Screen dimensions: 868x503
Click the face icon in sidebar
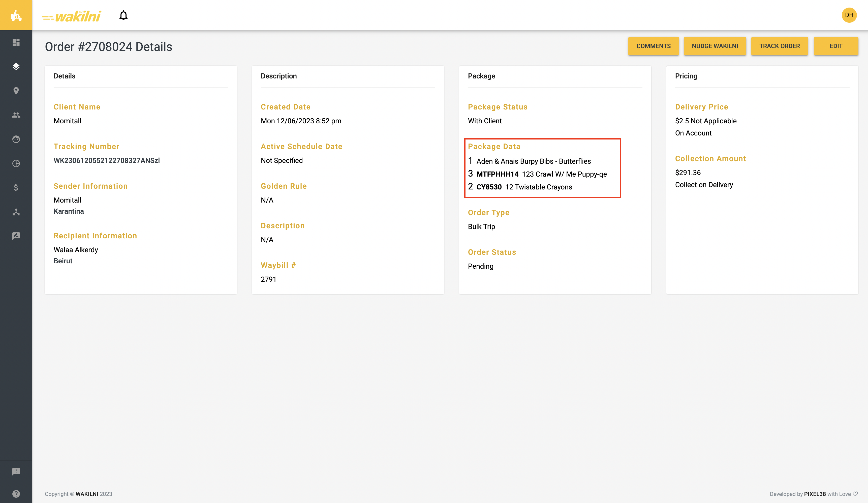pos(16,139)
